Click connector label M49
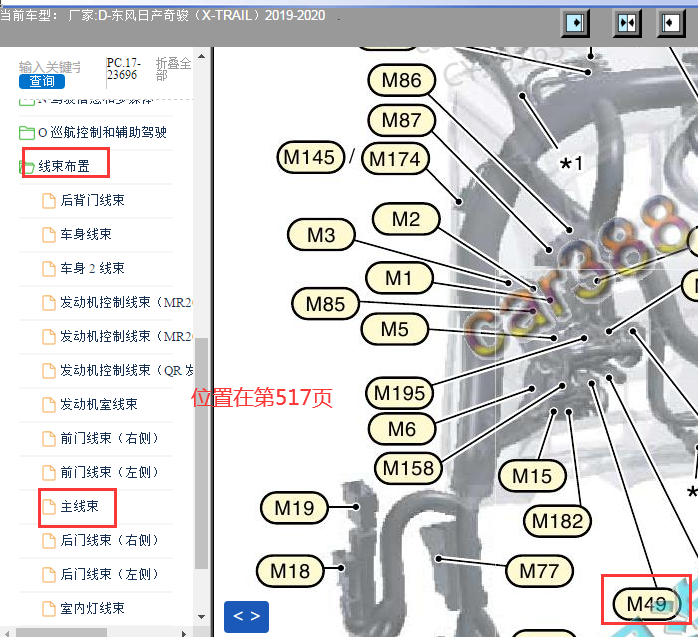This screenshot has width=698, height=637. (x=646, y=605)
